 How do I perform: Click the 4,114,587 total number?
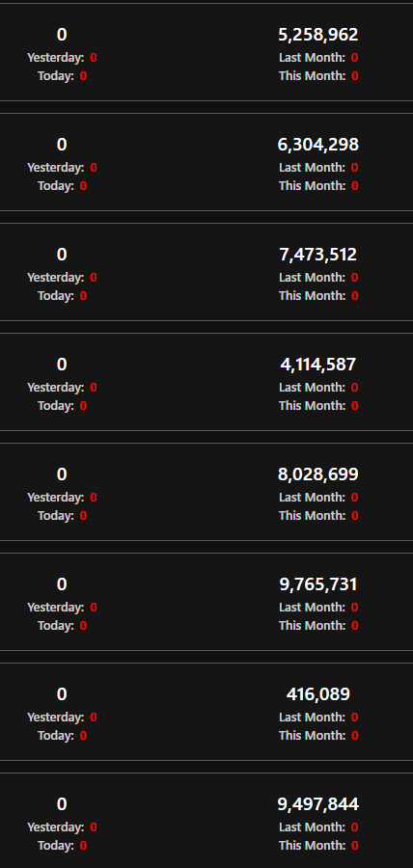317,365
